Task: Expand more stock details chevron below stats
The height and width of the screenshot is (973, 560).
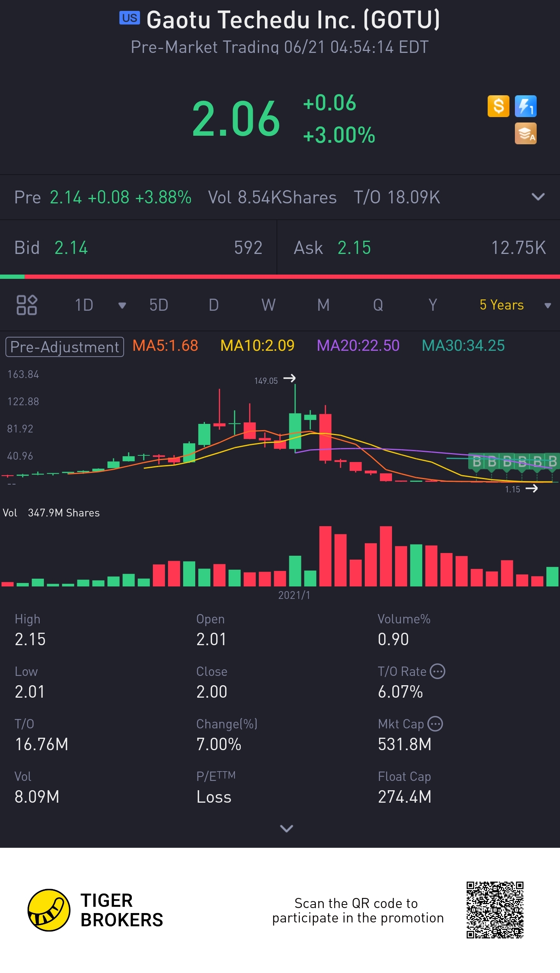Action: coord(287,829)
